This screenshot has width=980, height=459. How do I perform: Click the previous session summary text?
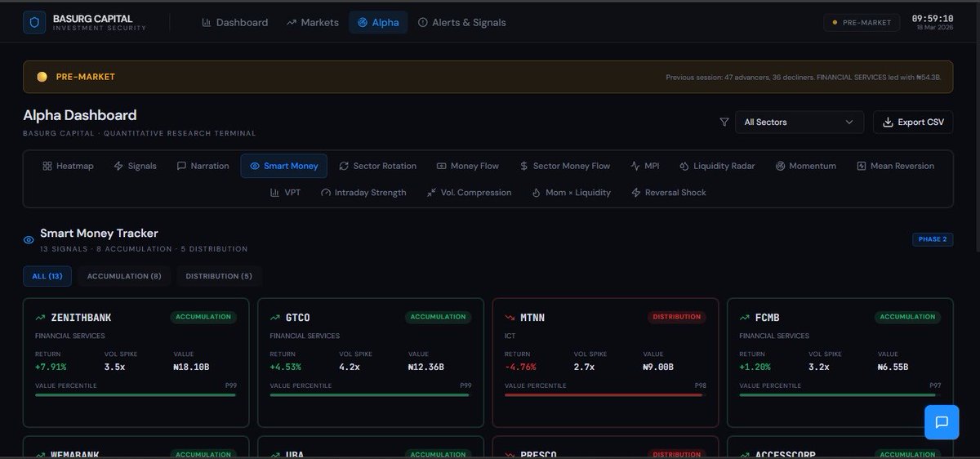click(x=804, y=77)
